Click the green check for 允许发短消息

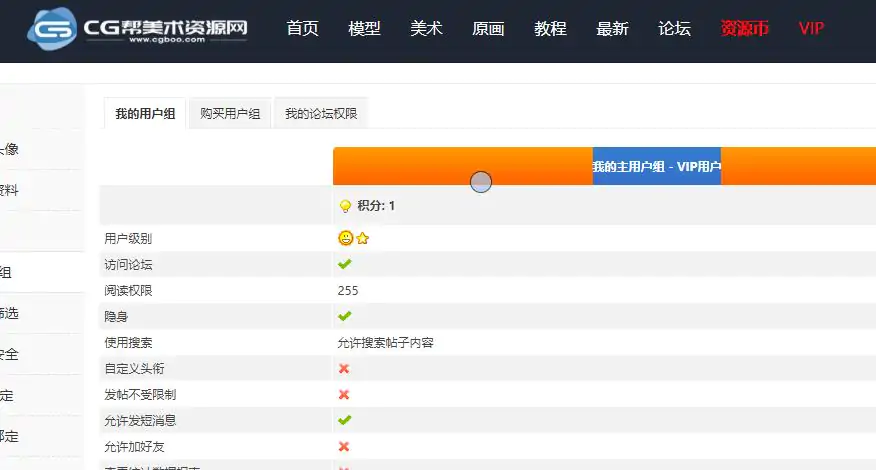(x=345, y=420)
